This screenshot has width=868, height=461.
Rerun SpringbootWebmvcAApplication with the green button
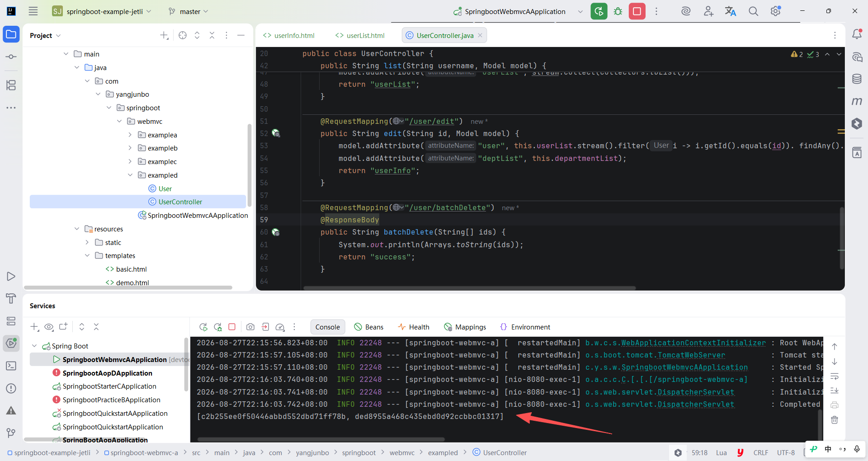pos(599,11)
